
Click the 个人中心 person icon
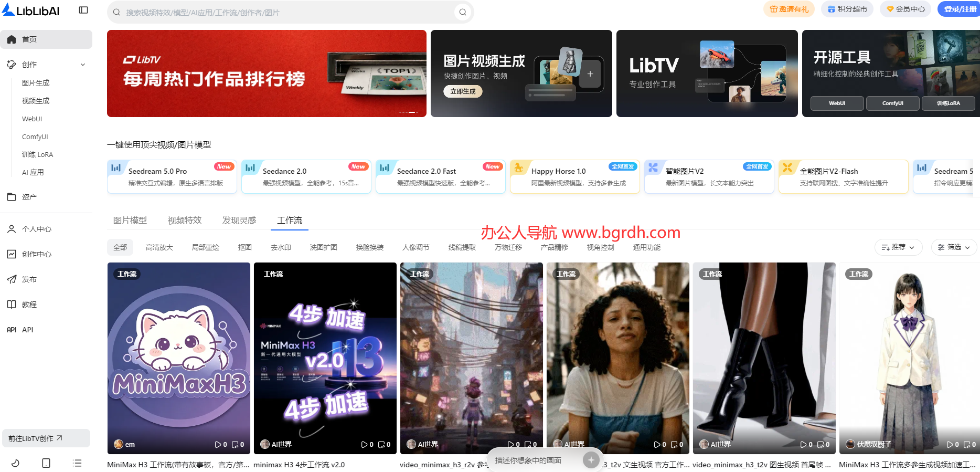click(x=12, y=229)
